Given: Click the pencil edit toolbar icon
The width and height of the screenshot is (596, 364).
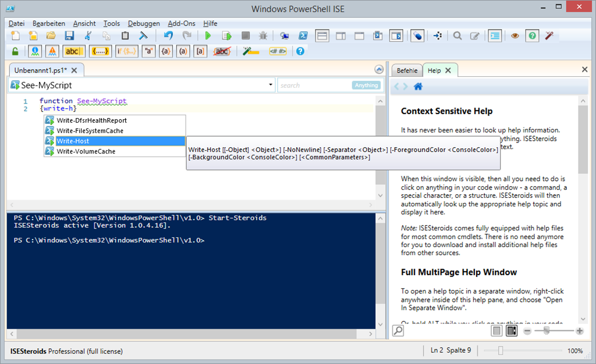Looking at the screenshot, I should (475, 35).
